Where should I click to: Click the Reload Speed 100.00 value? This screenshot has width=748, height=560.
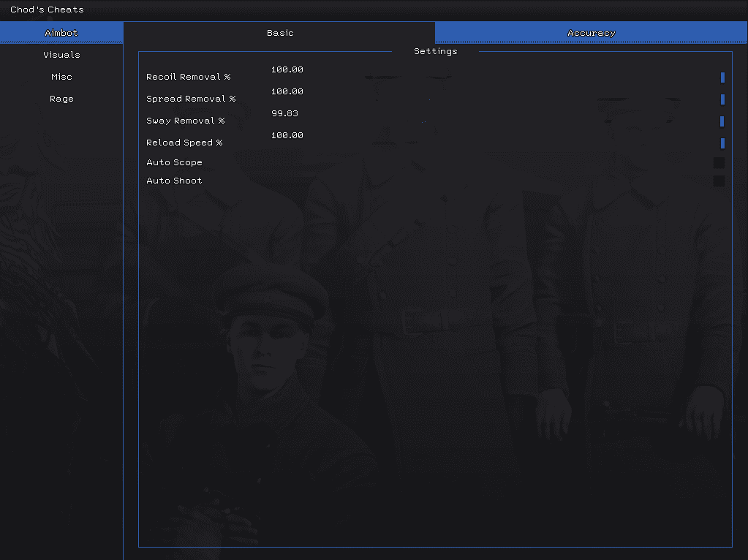[287, 135]
